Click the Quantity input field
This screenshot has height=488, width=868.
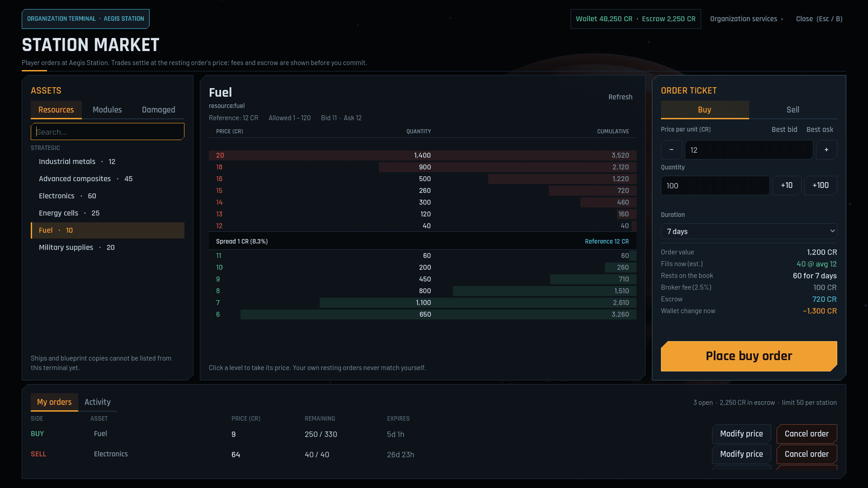715,186
